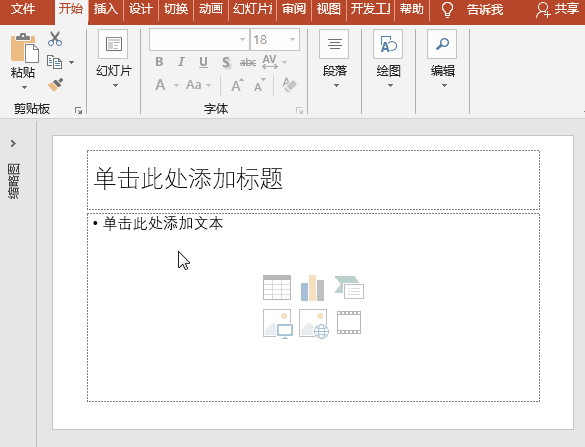Image resolution: width=585 pixels, height=447 pixels.
Task: Expand the thumbnails pane chevron
Action: (x=13, y=143)
